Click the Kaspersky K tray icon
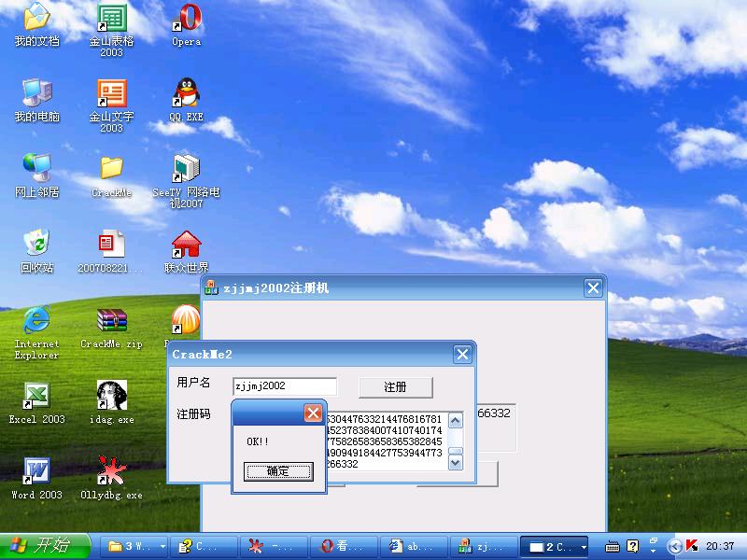747x560 pixels. [x=692, y=546]
